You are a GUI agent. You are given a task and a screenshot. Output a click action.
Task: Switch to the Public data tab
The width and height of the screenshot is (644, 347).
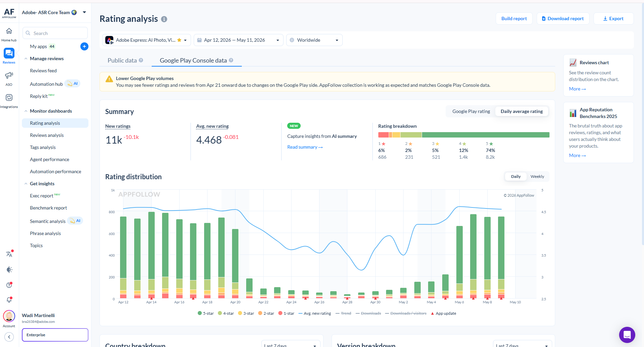[125, 61]
